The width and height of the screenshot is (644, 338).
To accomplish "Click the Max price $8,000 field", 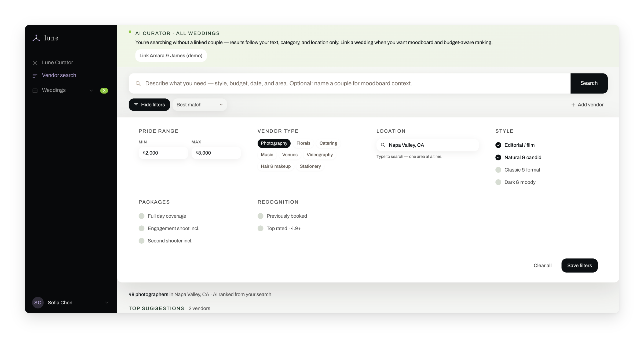I will click(x=216, y=153).
